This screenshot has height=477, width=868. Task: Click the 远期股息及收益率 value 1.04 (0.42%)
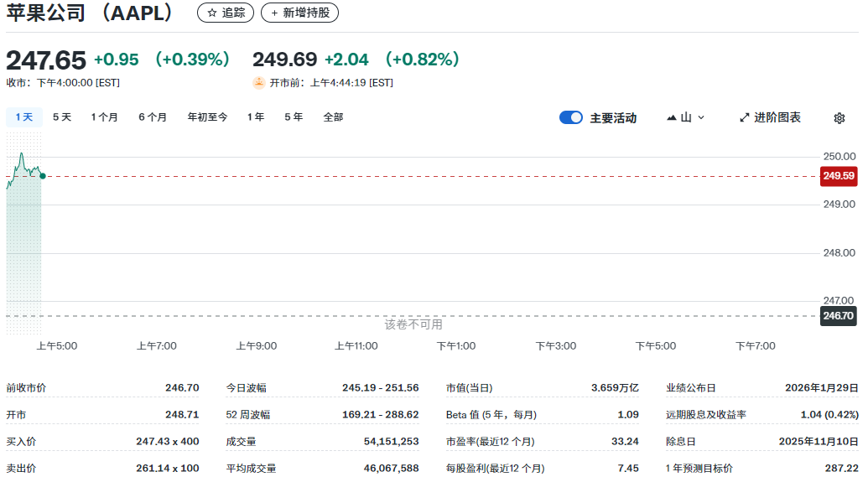(x=829, y=414)
